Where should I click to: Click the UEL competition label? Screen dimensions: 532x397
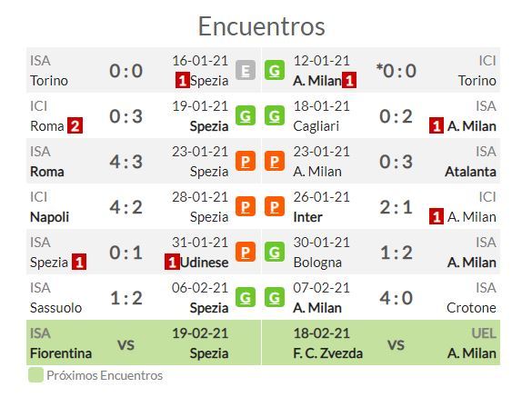[484, 333]
